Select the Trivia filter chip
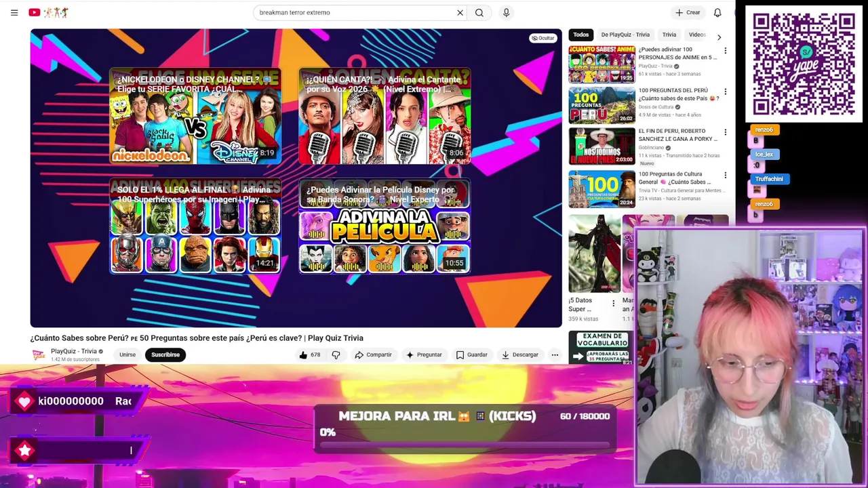 click(x=669, y=35)
